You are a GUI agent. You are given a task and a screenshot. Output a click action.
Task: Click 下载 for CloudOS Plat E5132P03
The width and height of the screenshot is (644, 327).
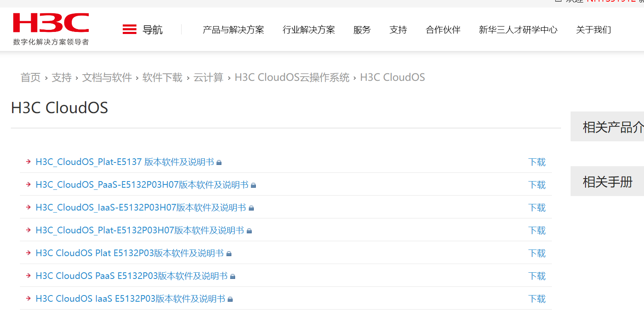click(537, 253)
